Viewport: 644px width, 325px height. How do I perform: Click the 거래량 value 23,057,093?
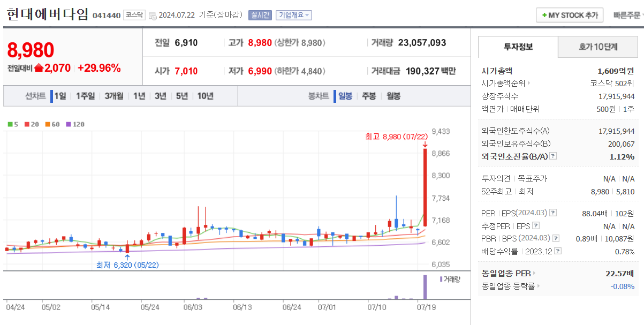point(422,43)
